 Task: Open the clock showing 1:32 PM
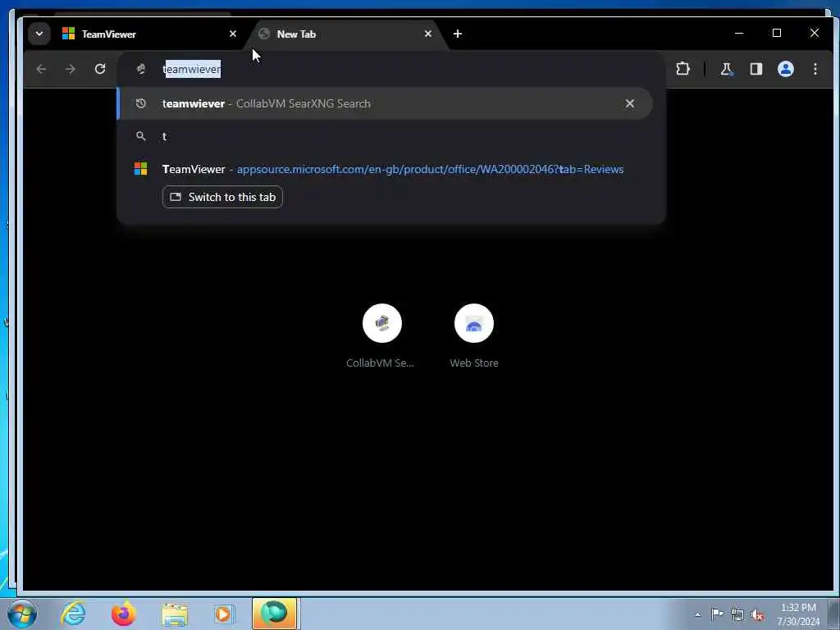pos(798,614)
